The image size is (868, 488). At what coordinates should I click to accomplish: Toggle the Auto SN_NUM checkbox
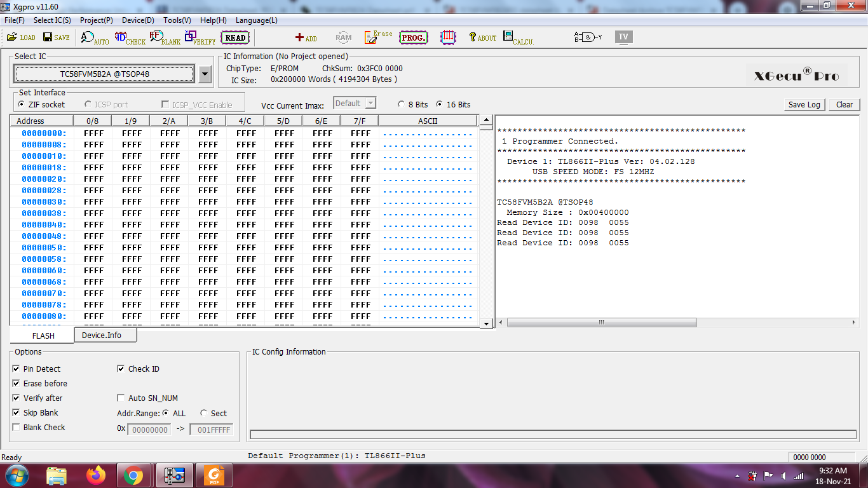tap(121, 398)
